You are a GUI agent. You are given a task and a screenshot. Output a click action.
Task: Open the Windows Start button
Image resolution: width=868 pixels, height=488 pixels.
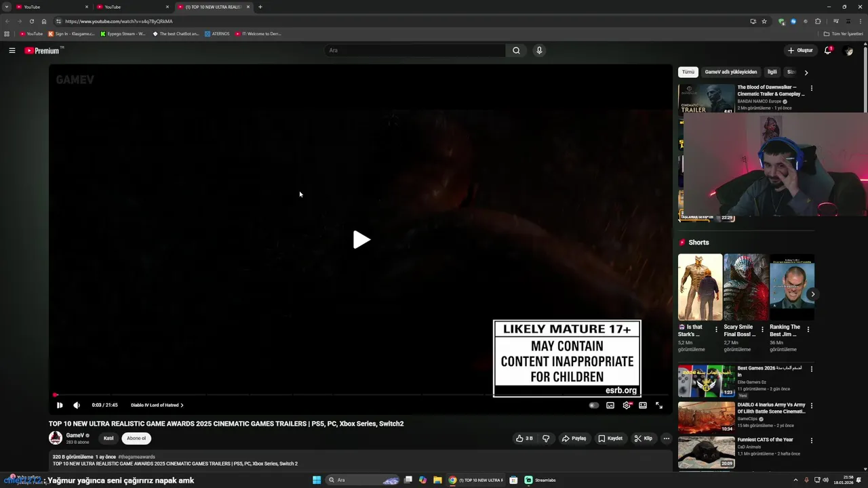(x=317, y=480)
